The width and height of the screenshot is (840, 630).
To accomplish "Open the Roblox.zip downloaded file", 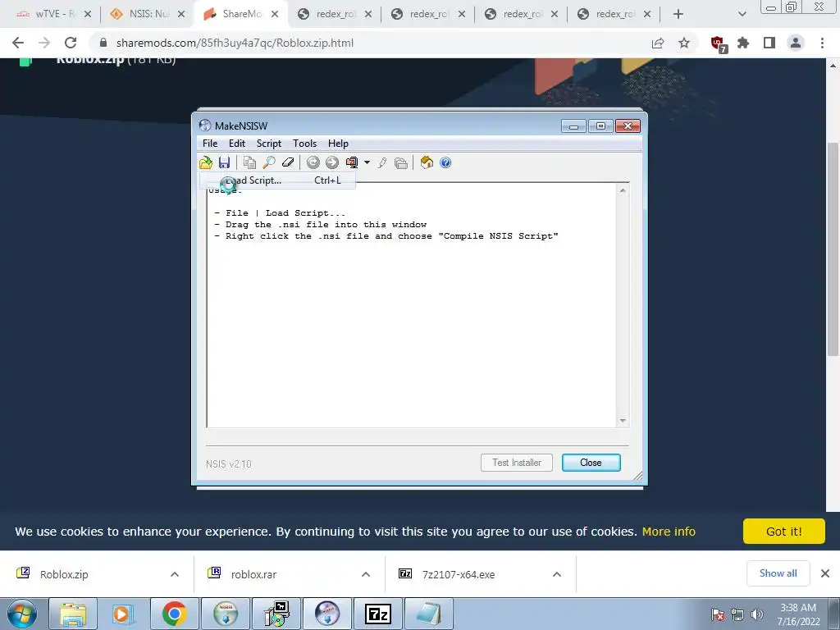I will [64, 574].
